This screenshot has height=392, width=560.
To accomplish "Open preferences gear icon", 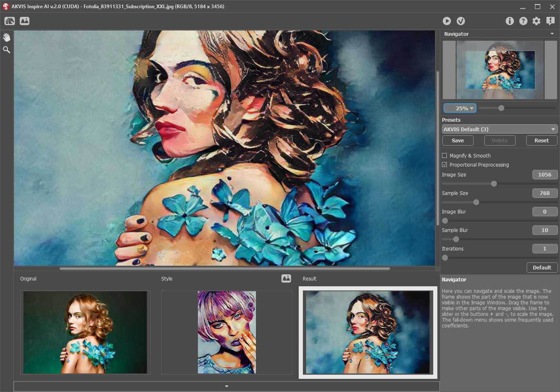I will [537, 21].
